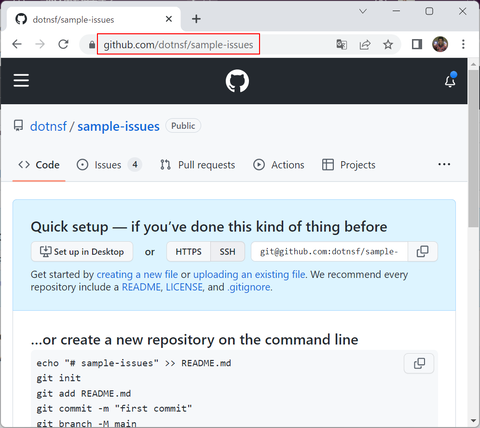Click Set up in Desktop button
The height and width of the screenshot is (428, 480).
coord(82,252)
